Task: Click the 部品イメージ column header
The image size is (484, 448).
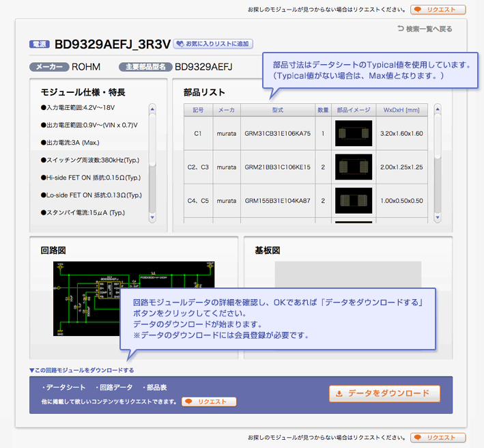Action: click(x=354, y=110)
